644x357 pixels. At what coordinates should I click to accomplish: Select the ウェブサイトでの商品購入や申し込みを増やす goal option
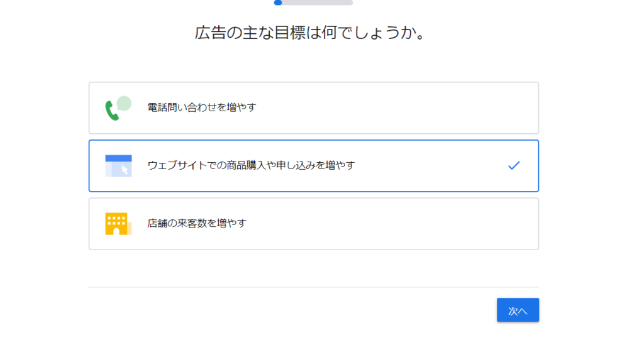[x=314, y=166]
